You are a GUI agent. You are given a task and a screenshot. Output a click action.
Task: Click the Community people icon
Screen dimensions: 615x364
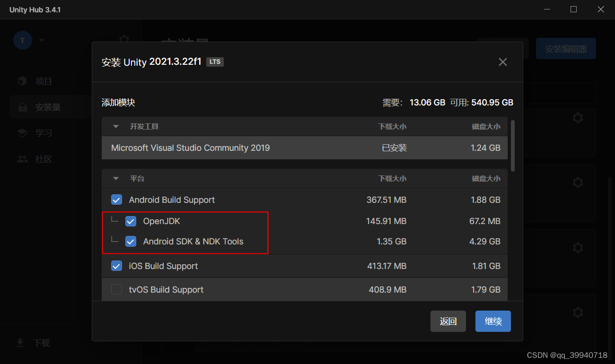tap(22, 159)
